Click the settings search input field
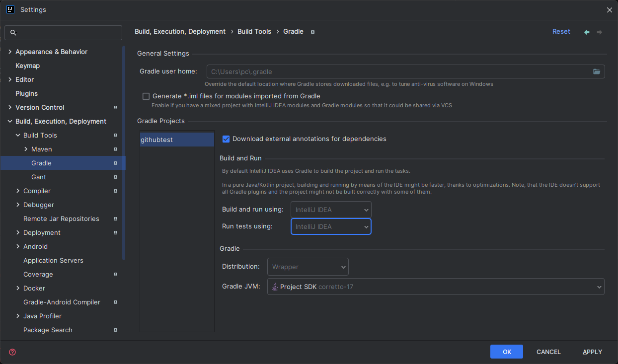618x364 pixels. 63,33
